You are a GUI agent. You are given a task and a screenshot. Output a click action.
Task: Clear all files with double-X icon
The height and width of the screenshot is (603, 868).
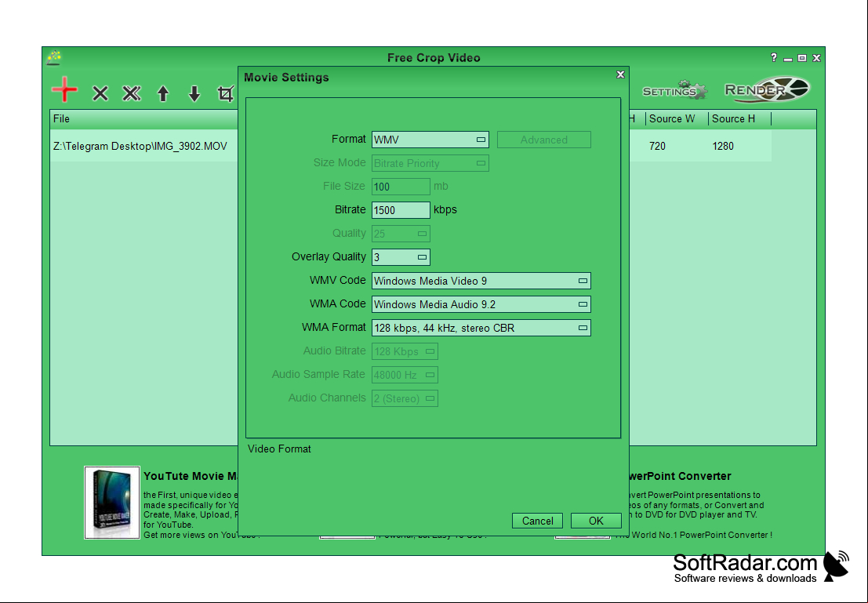point(132,93)
